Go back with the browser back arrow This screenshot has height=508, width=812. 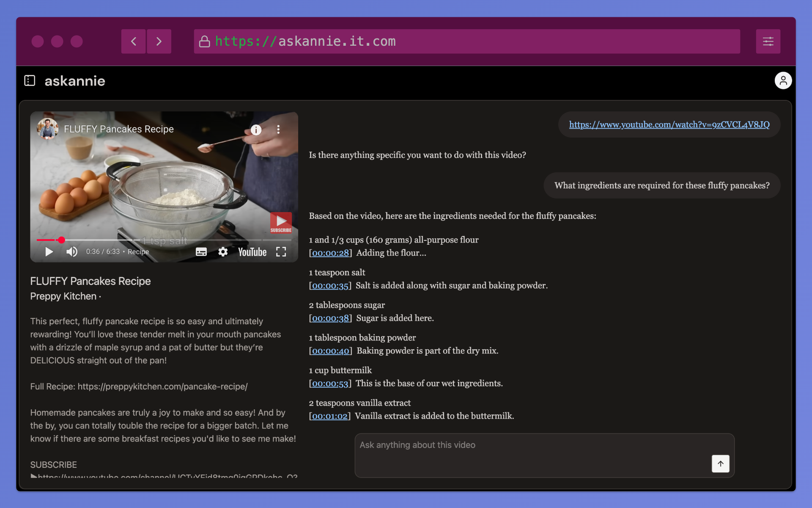click(x=134, y=41)
